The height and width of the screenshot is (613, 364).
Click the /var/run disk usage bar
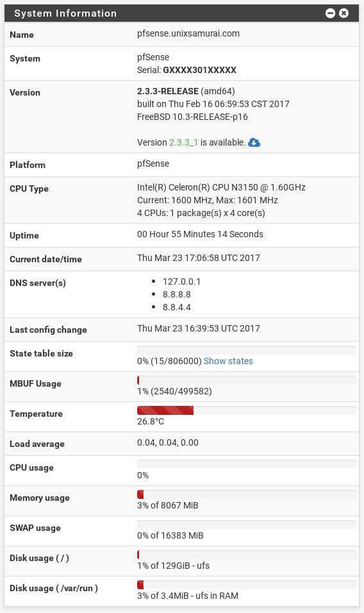tap(247, 584)
